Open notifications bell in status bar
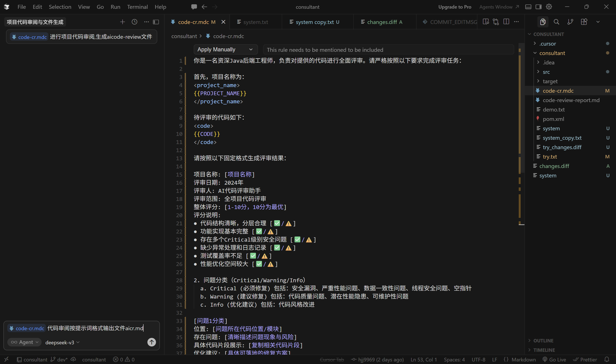The width and height of the screenshot is (616, 364). pos(606,359)
